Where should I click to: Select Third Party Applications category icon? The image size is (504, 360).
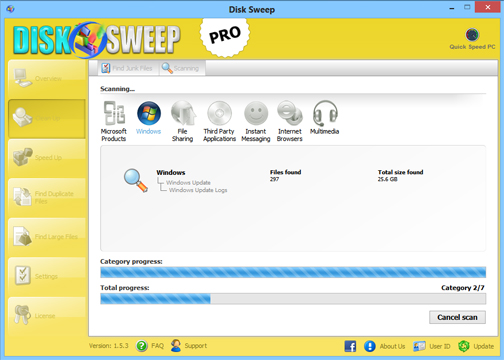(219, 113)
